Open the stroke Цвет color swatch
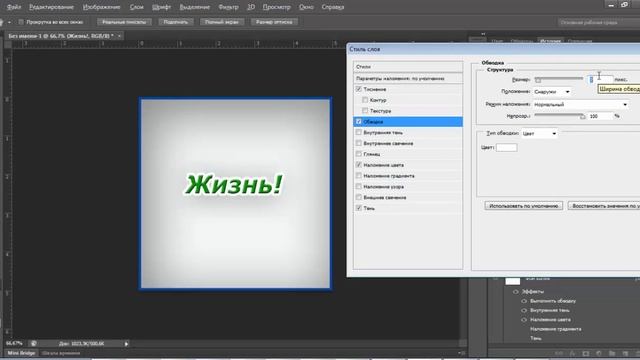 (507, 147)
